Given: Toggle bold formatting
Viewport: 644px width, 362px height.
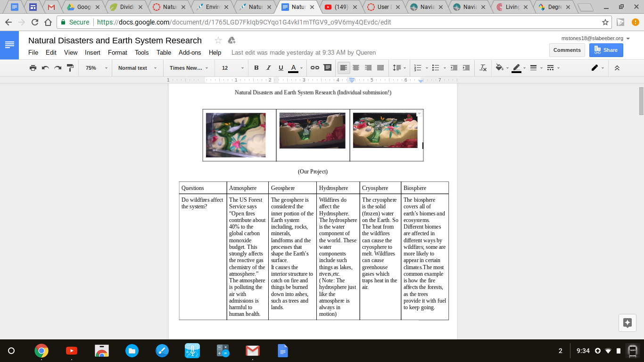Looking at the screenshot, I should 256,68.
